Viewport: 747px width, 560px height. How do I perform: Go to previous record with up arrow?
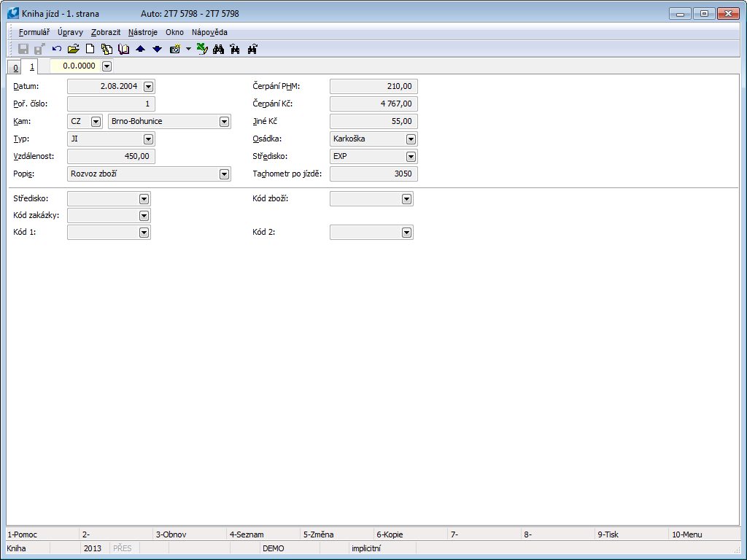[x=141, y=49]
